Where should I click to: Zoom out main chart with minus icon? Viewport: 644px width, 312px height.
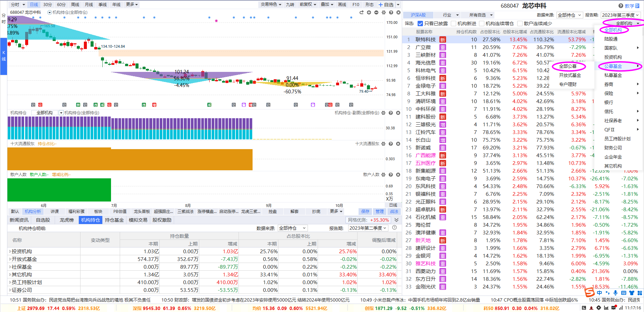(x=376, y=12)
